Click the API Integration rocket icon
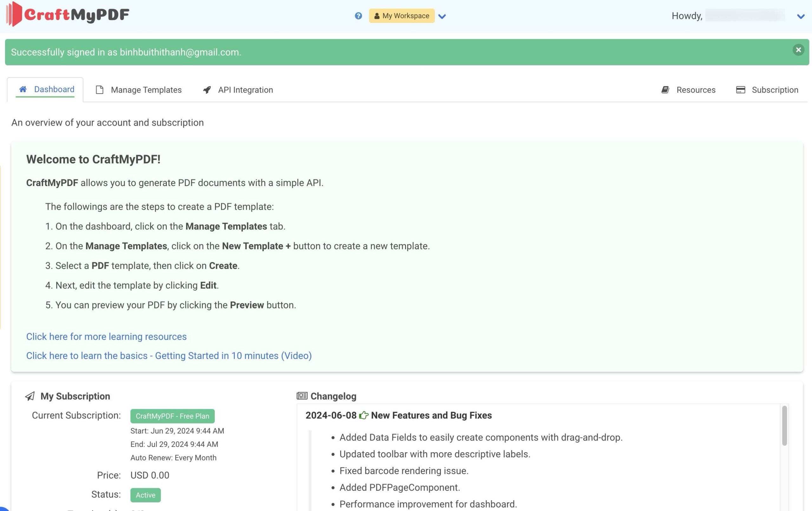The height and width of the screenshot is (511, 812). [x=207, y=90]
